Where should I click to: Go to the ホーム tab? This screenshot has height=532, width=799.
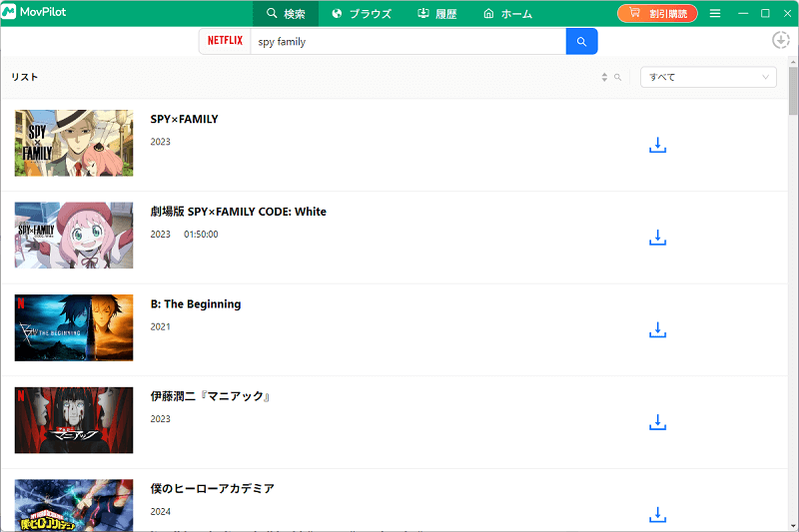coord(507,14)
